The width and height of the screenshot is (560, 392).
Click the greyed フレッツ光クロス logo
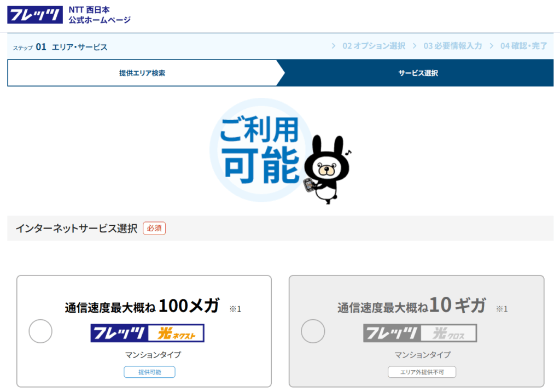(x=420, y=333)
